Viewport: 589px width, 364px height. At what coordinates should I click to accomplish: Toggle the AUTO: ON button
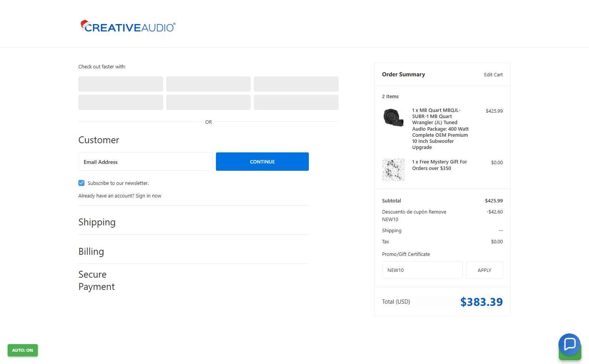pyautogui.click(x=23, y=350)
